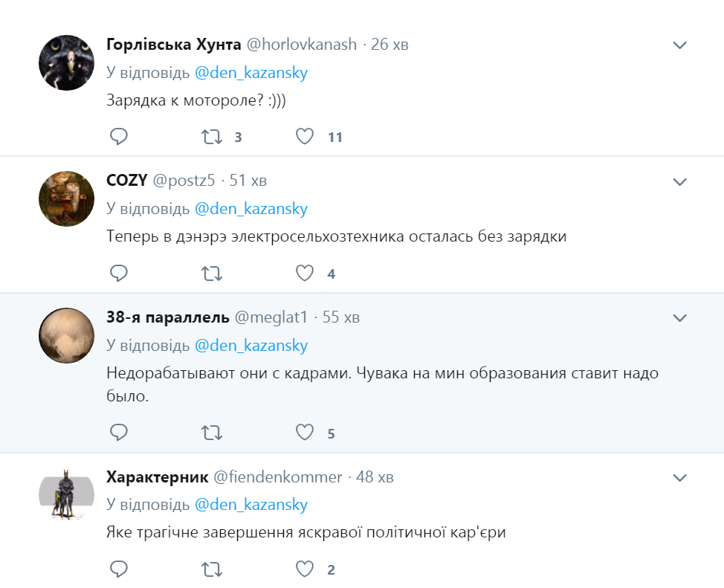Image resolution: width=724 pixels, height=588 pixels.
Task: Like the tweet by 38-я параллель
Action: [305, 431]
